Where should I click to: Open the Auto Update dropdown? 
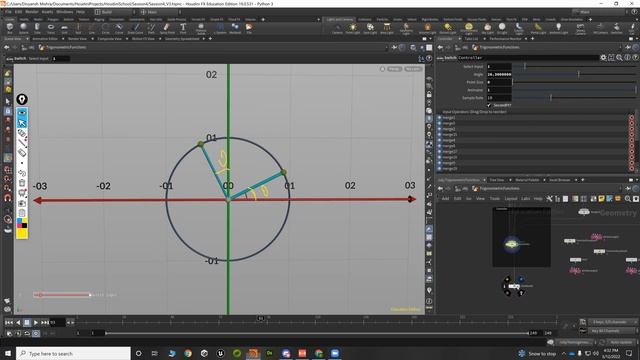[621, 342]
